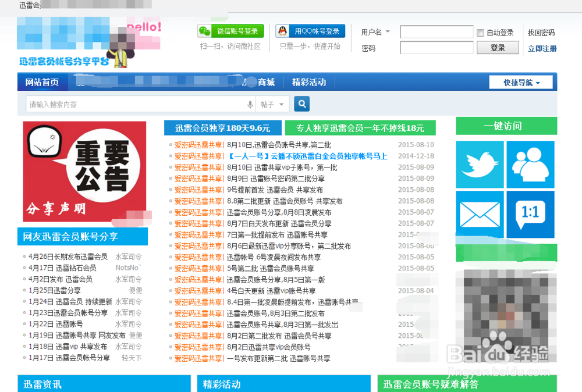Screen dimensions: 582x392
Task: Click the 立即注册 link
Action: (542, 49)
